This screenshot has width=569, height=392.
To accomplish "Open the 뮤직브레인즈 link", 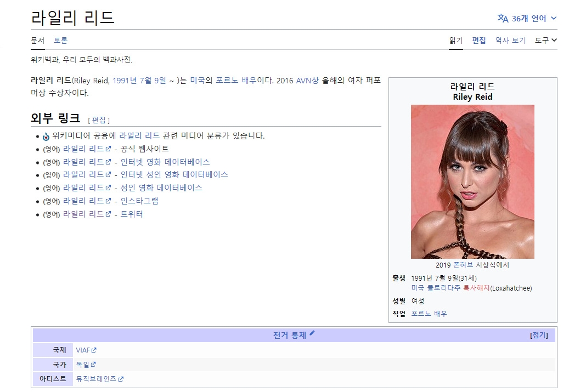I will 96,379.
